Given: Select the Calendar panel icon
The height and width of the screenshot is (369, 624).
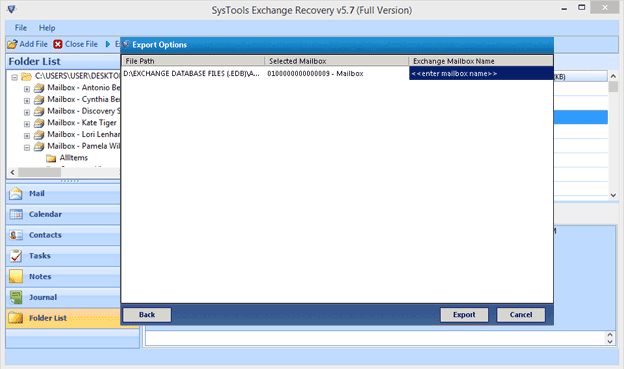Looking at the screenshot, I should (16, 215).
